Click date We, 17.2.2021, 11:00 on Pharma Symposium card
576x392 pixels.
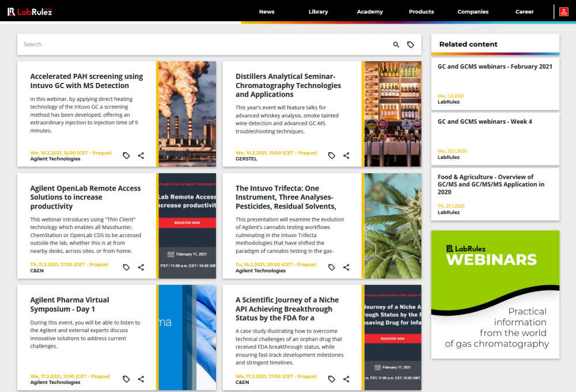coord(70,376)
